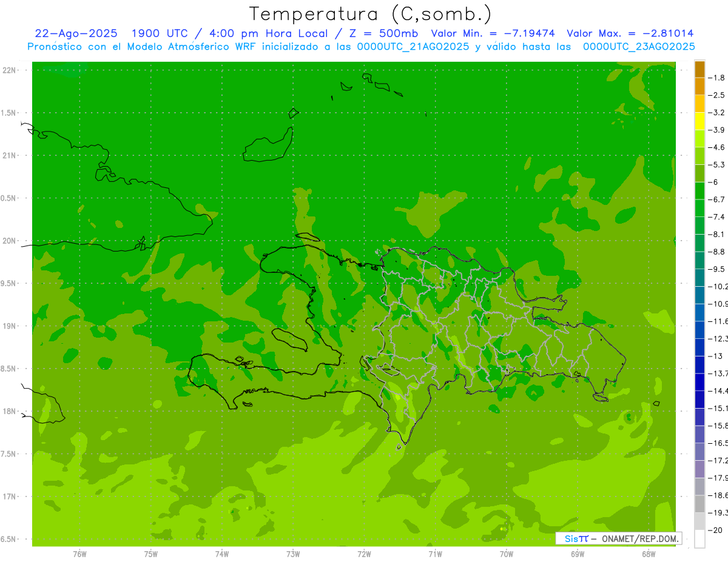728x562 pixels.
Task: Click the legend value -13
Action: click(716, 356)
